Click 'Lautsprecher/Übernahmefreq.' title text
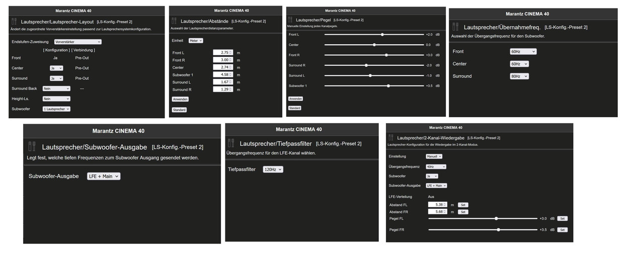The image size is (644, 253). coord(503,27)
